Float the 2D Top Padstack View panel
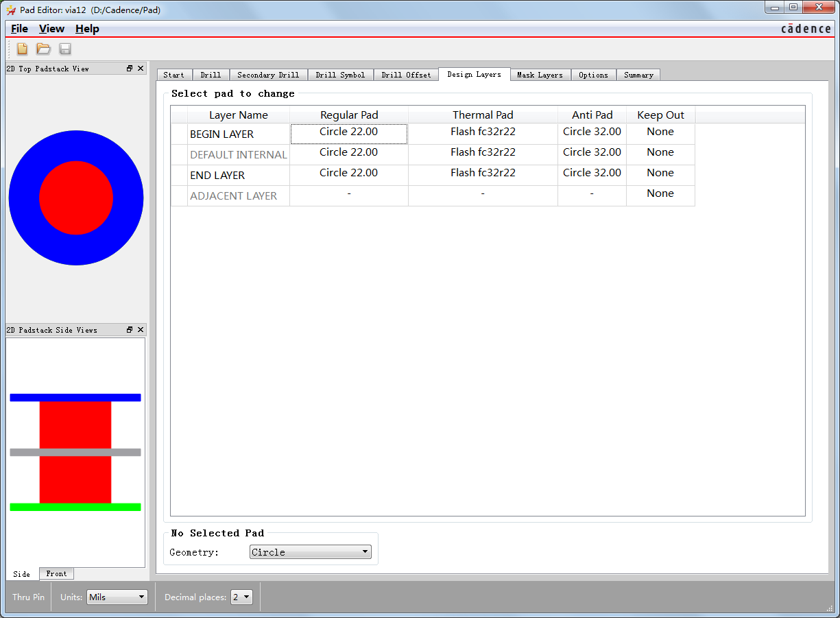The width and height of the screenshot is (840, 618). click(x=130, y=69)
